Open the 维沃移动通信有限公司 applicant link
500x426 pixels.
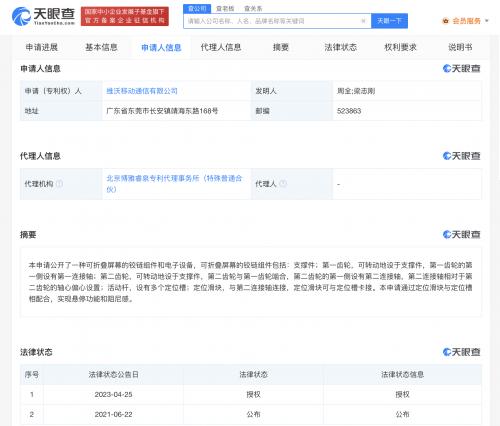pos(142,91)
